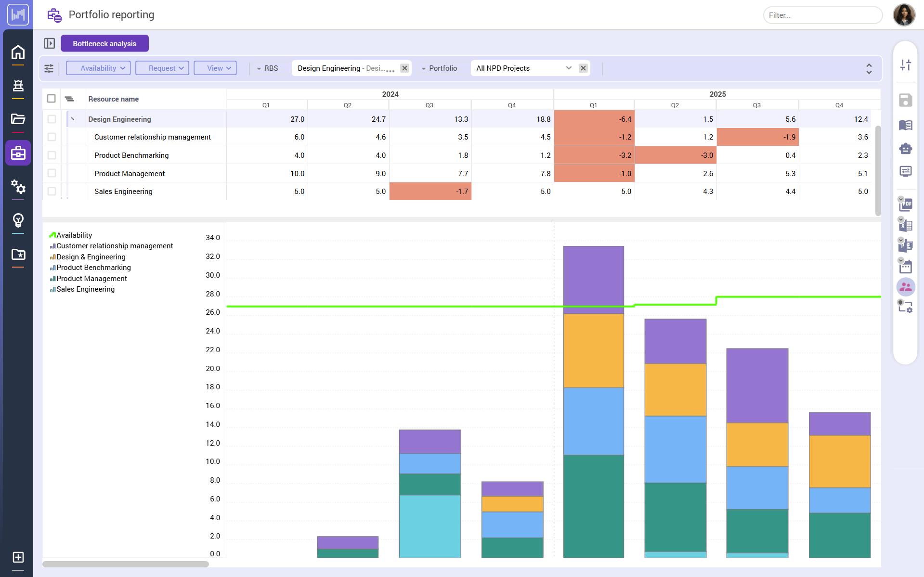Open the documentation book icon
The image size is (924, 577).
[906, 125]
